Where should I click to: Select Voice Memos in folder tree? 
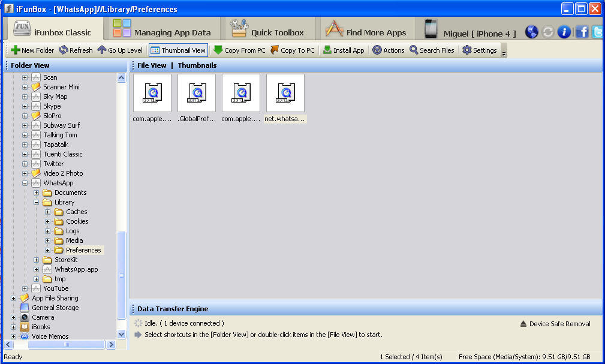[50, 336]
